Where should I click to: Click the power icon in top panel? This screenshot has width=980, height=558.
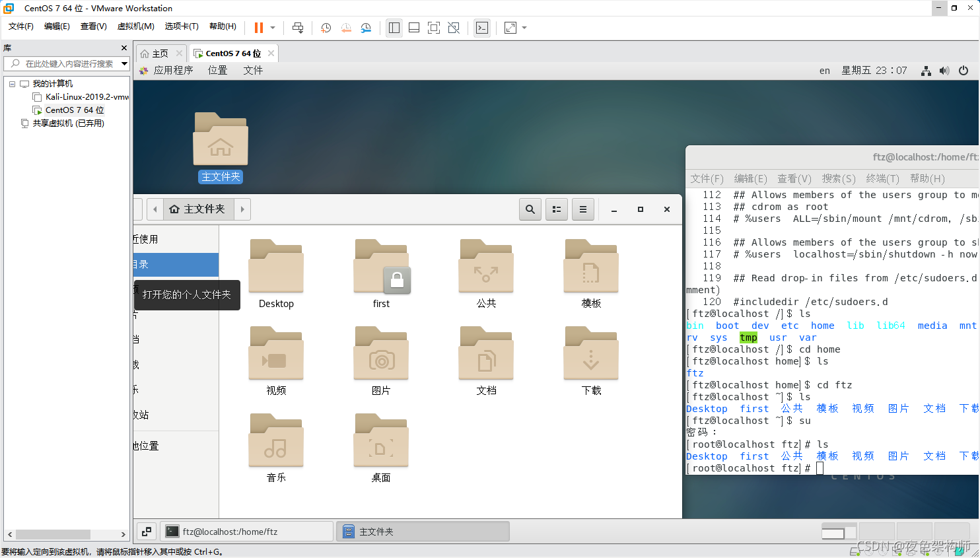[963, 71]
